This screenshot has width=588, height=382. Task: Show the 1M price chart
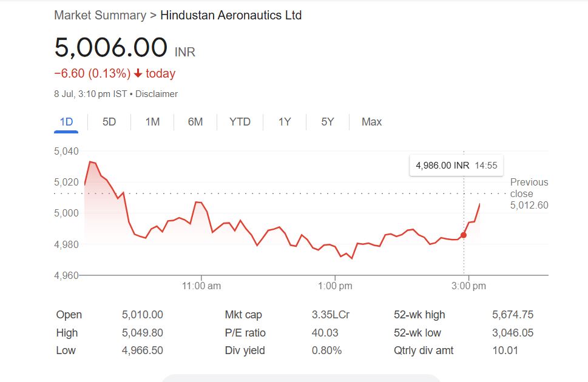[x=152, y=122]
